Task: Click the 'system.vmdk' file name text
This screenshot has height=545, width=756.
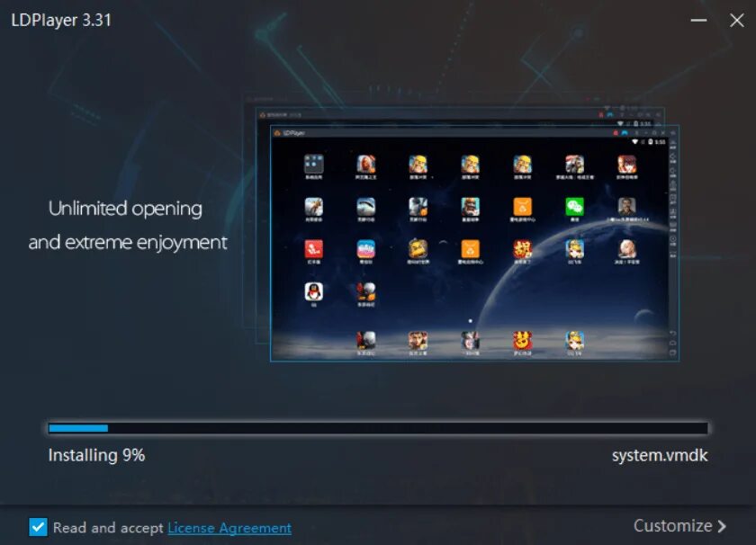Action: (x=660, y=455)
